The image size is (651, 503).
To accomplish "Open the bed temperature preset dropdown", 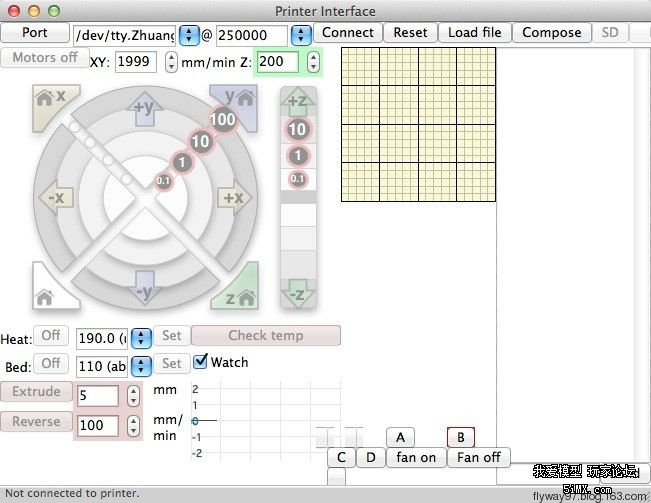I will pos(141,366).
